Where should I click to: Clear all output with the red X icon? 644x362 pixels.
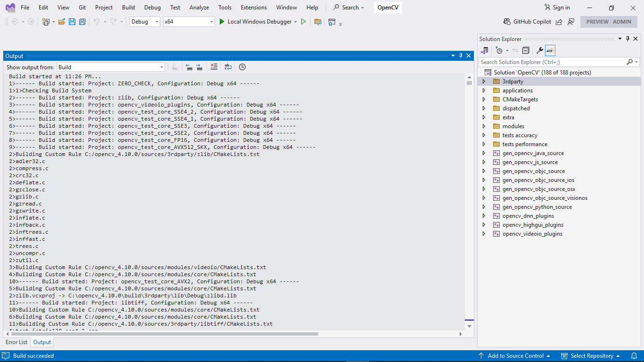click(214, 67)
